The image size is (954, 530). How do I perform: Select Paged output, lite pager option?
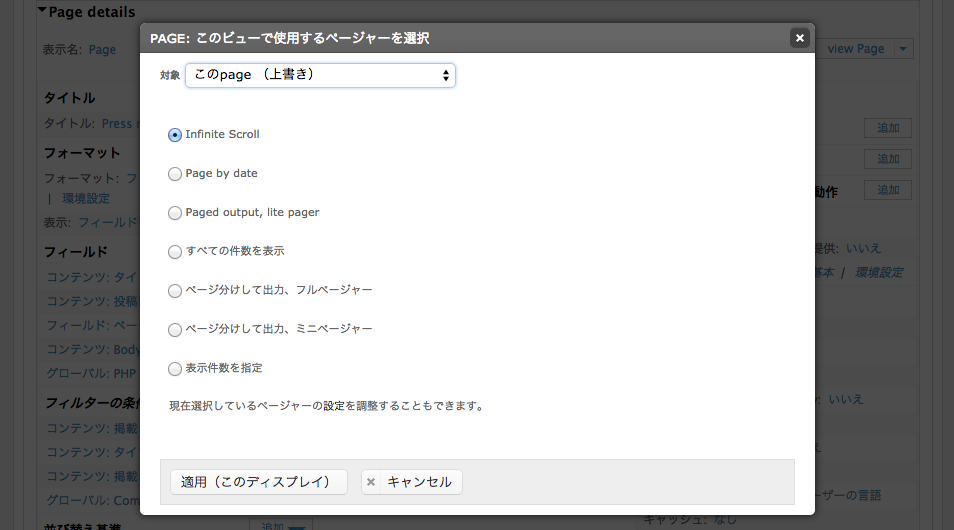tap(175, 213)
